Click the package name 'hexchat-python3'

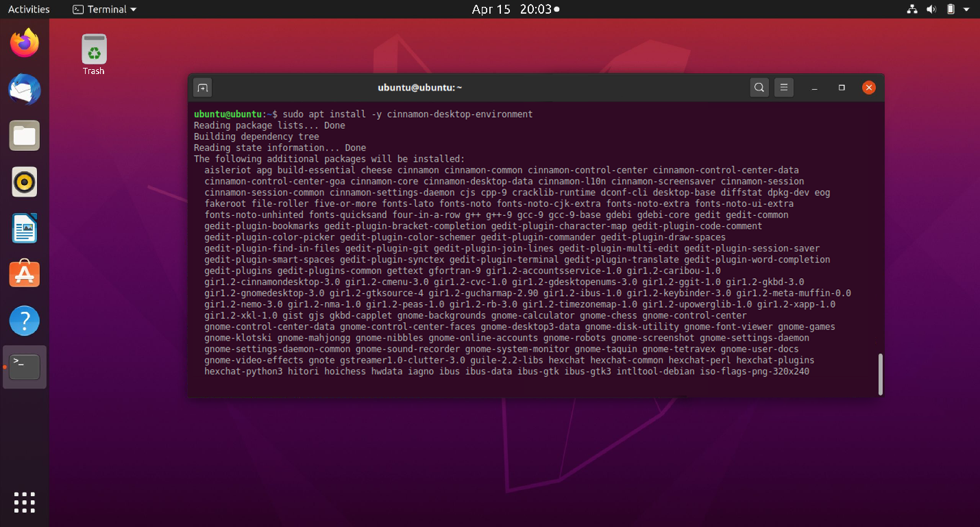(x=243, y=371)
